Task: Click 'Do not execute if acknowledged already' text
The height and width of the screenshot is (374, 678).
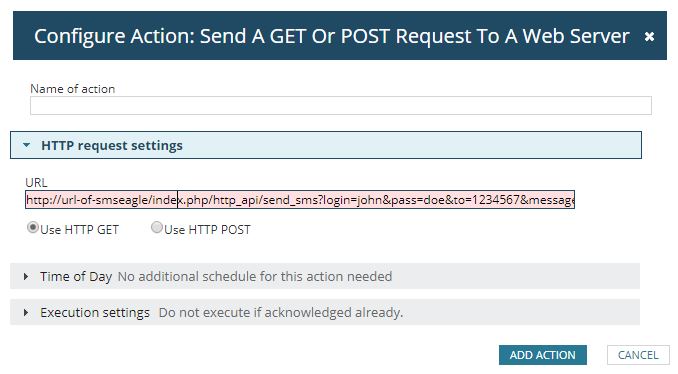Action: [x=281, y=312]
